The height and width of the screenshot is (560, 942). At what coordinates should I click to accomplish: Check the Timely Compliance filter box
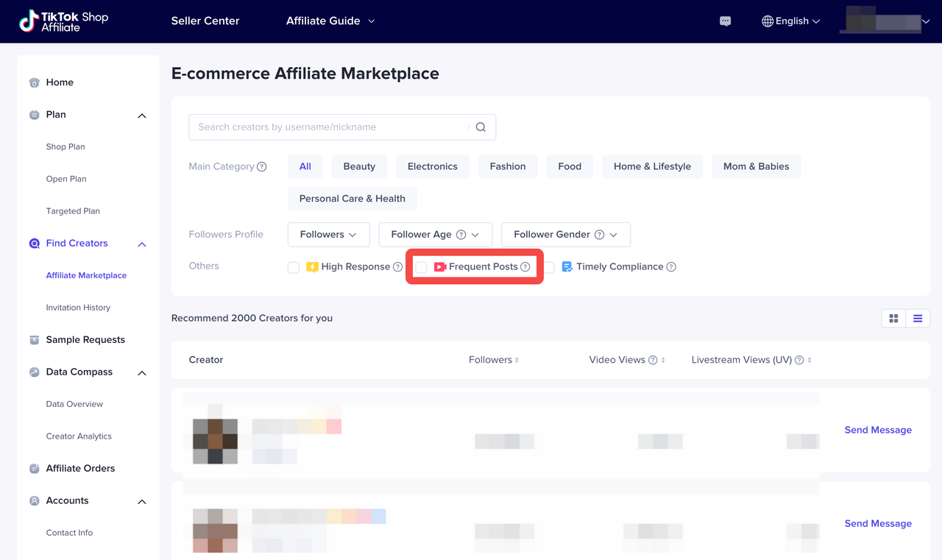(x=549, y=267)
